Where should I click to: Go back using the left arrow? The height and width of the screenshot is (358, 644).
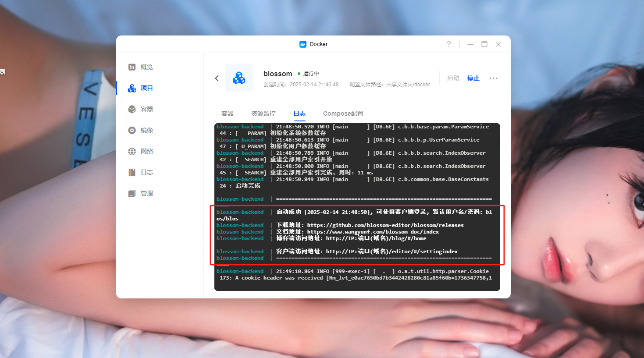[217, 78]
